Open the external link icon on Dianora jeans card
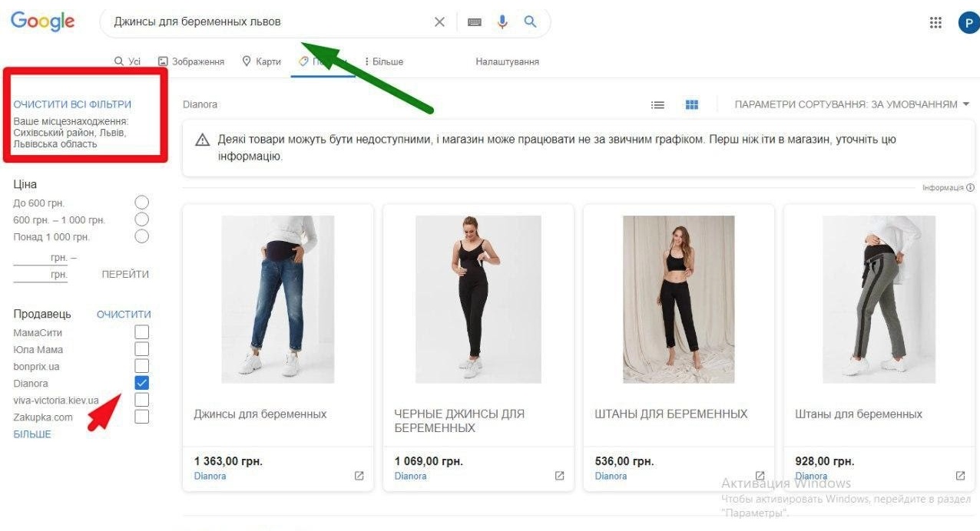 [x=358, y=476]
